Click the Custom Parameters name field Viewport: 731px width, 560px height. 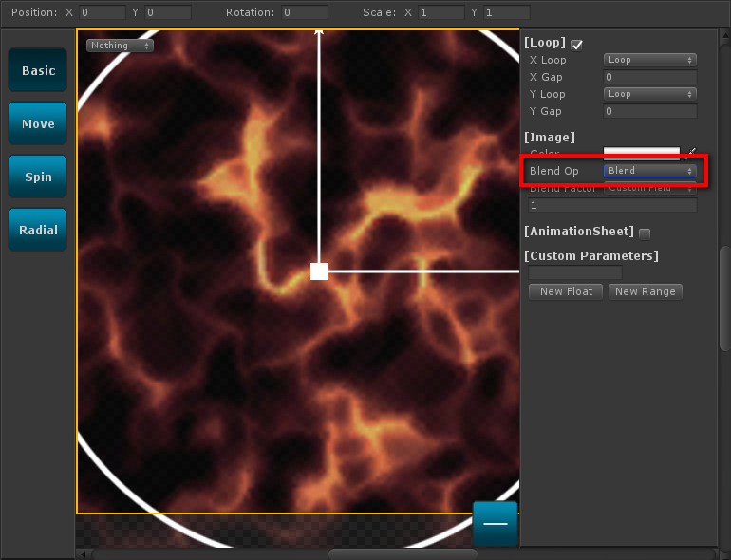pos(575,272)
